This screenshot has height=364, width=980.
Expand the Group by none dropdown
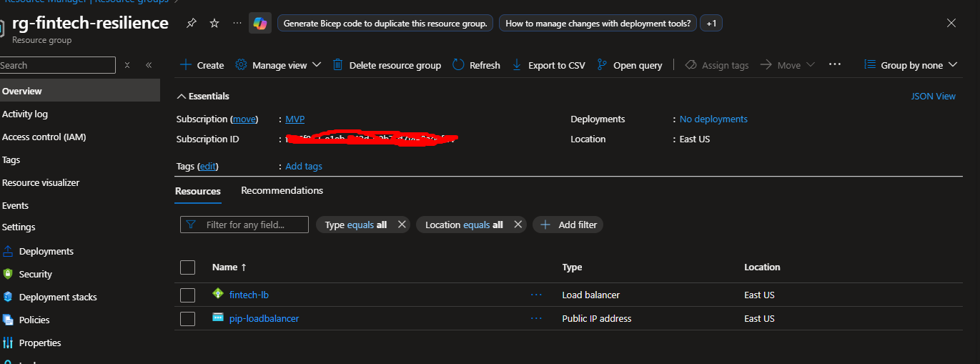tap(911, 65)
